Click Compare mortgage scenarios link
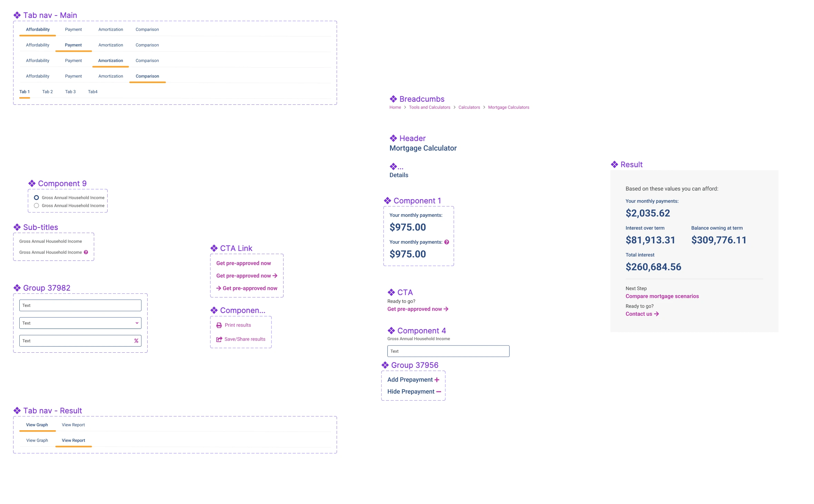Screen dimensions: 814x504 coord(662,296)
